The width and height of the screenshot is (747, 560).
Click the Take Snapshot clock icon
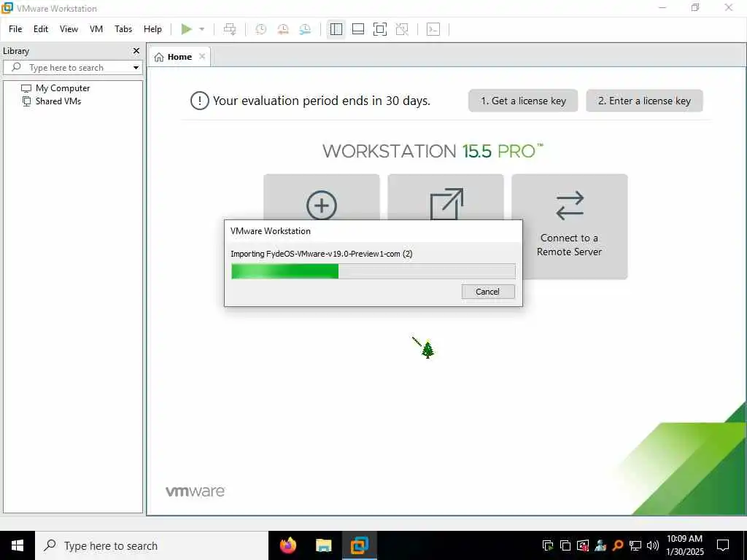[x=260, y=29]
